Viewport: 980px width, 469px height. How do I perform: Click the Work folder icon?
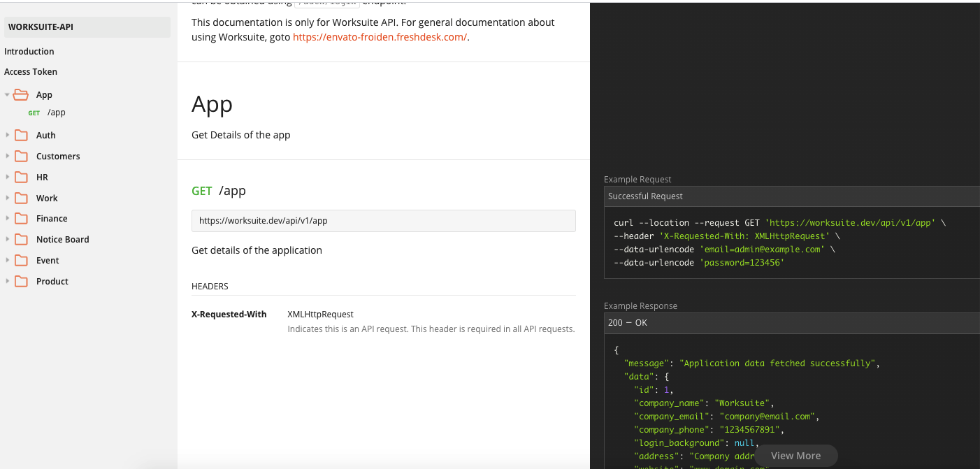[21, 199]
